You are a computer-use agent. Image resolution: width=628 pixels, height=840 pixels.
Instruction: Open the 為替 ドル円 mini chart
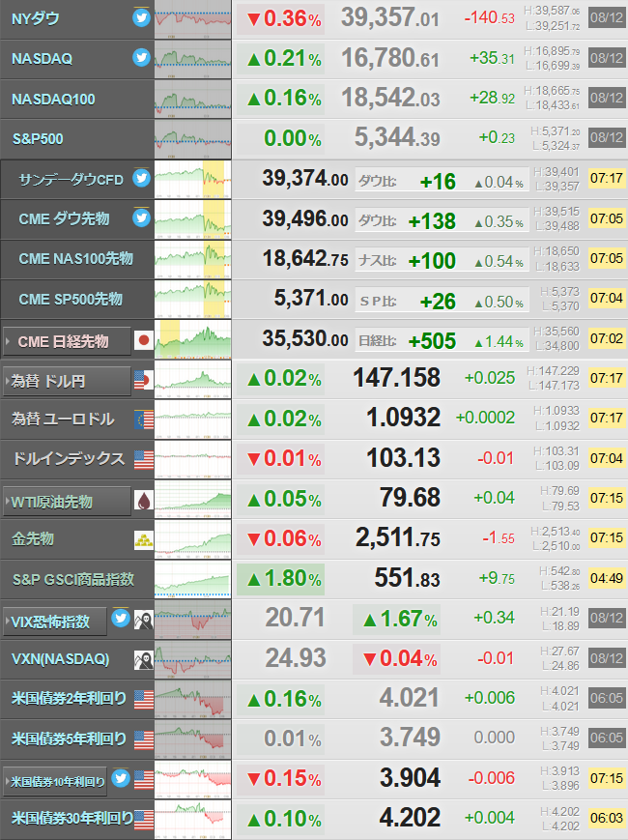[x=192, y=380]
